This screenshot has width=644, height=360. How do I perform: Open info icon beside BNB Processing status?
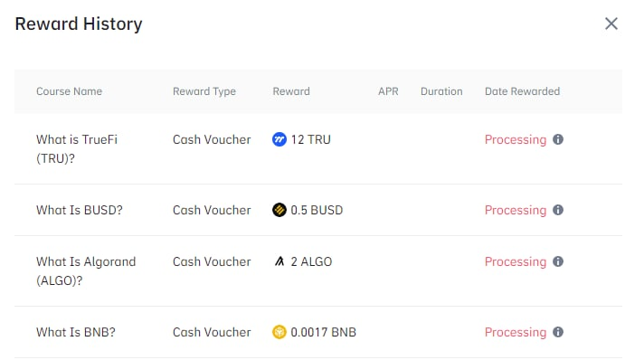tap(558, 332)
